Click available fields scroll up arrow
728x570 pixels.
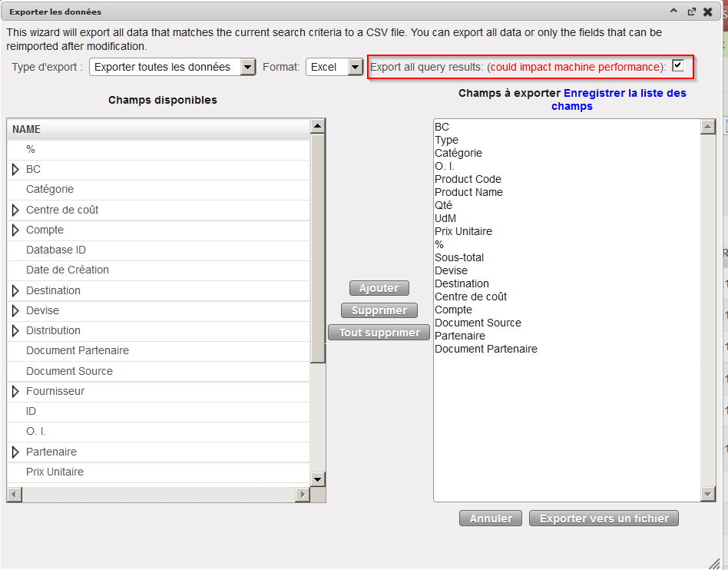[318, 126]
